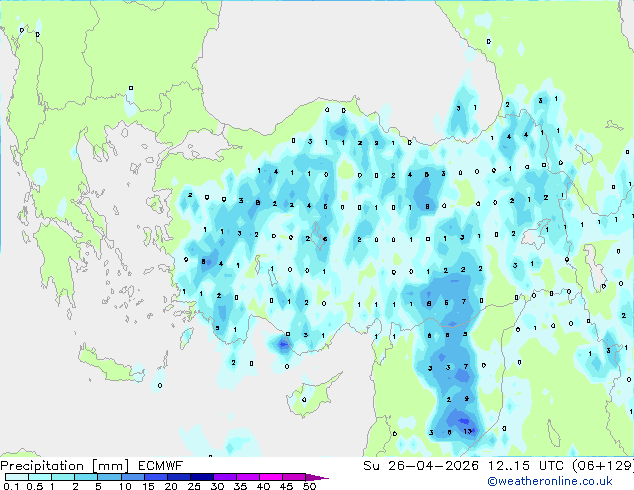Click the dark navy 25–30 mm swatch
This screenshot has width=634, height=490.
[201, 477]
